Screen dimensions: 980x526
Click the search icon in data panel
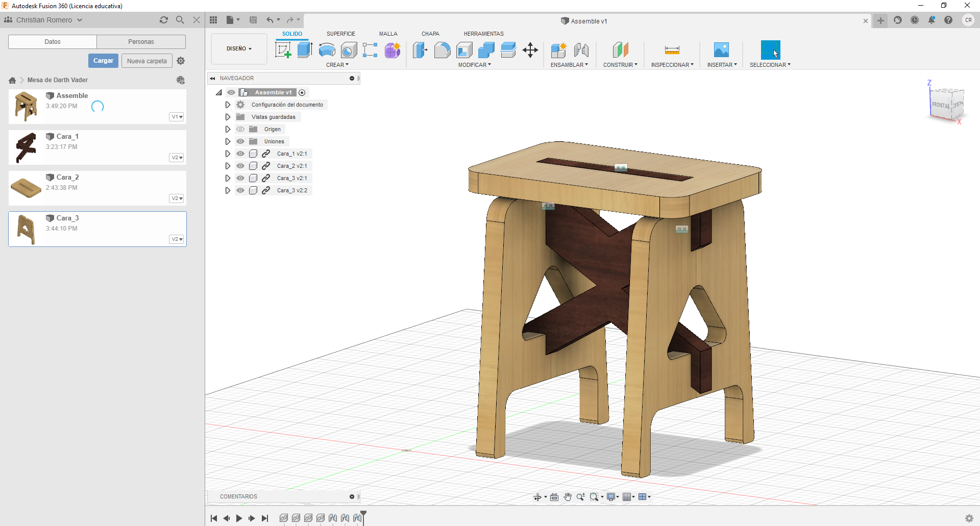[180, 20]
